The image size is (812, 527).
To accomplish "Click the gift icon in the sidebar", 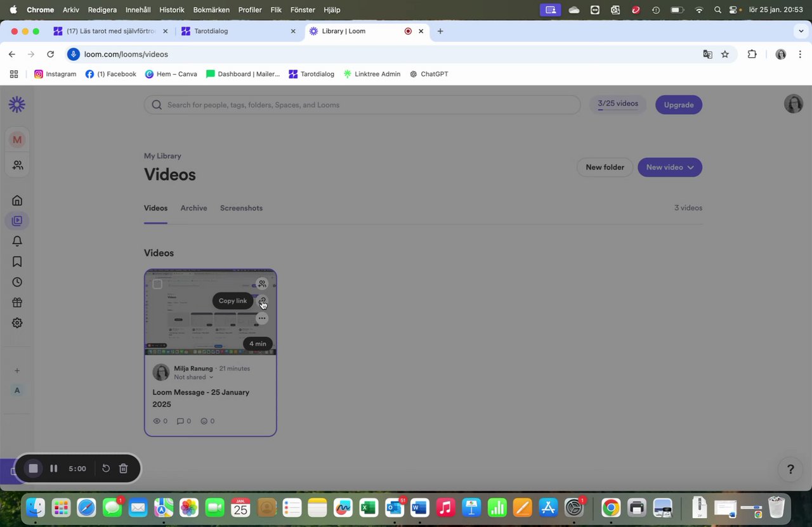I will [x=17, y=303].
